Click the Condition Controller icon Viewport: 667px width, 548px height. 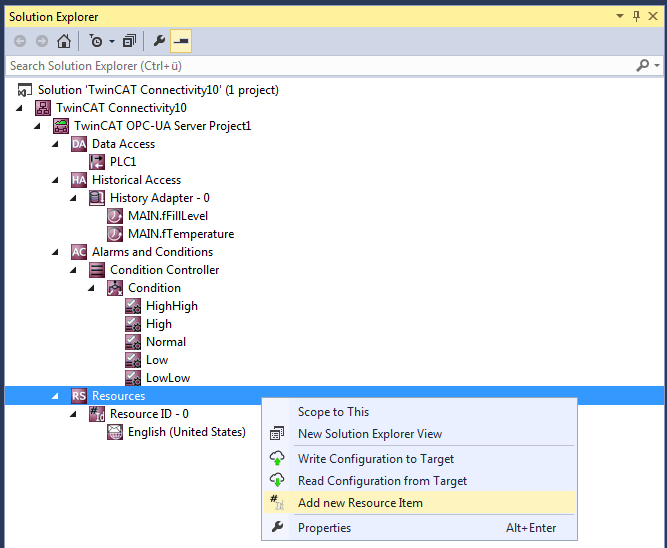[x=97, y=270]
